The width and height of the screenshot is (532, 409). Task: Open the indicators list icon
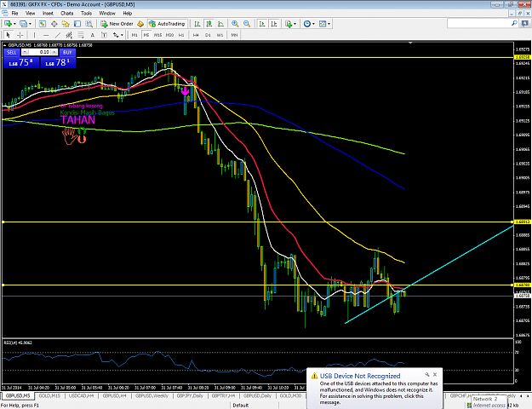click(x=289, y=24)
